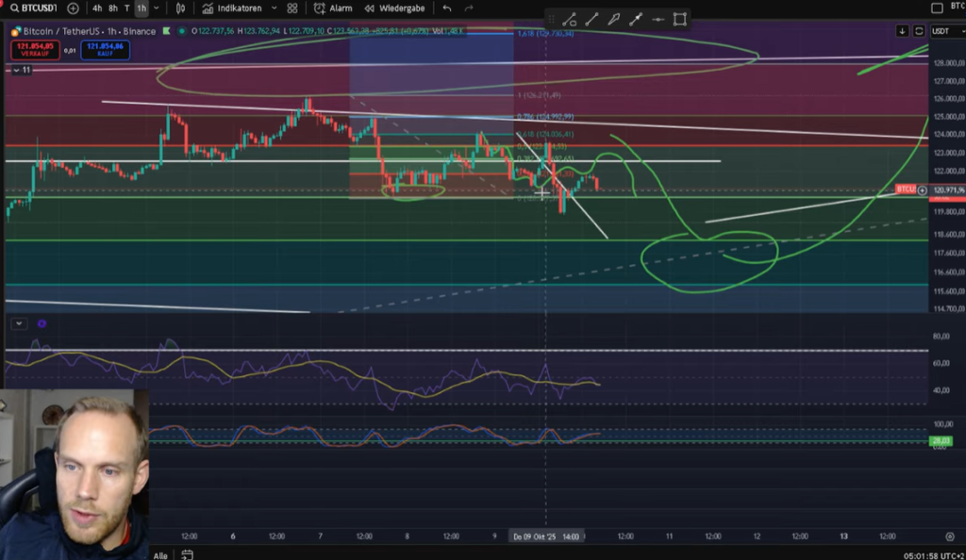Viewport: 966px width, 560px height.
Task: Open the go-to-date calendar icon
Action: (187, 554)
